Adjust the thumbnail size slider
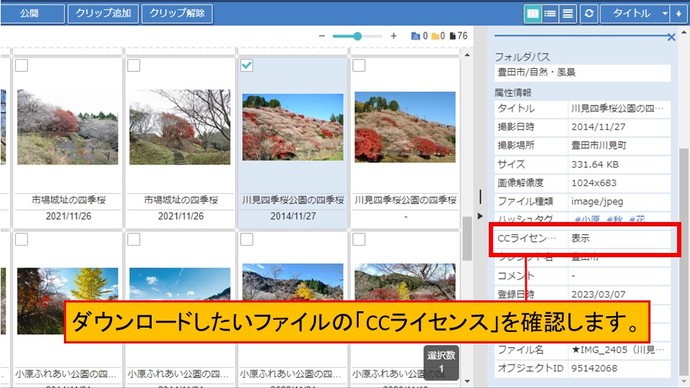The height and width of the screenshot is (388, 690). click(x=357, y=36)
